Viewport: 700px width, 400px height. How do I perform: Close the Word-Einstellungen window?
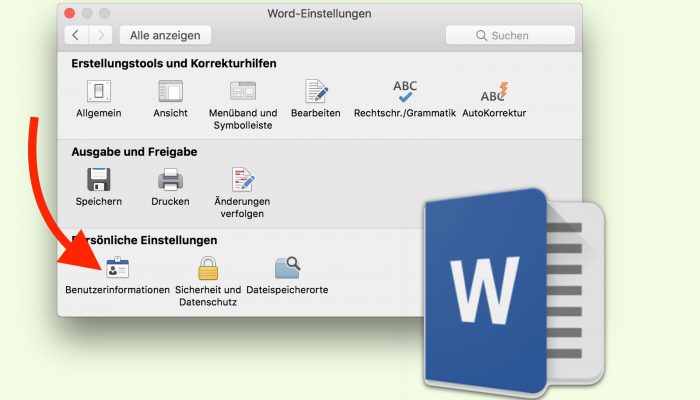point(70,13)
